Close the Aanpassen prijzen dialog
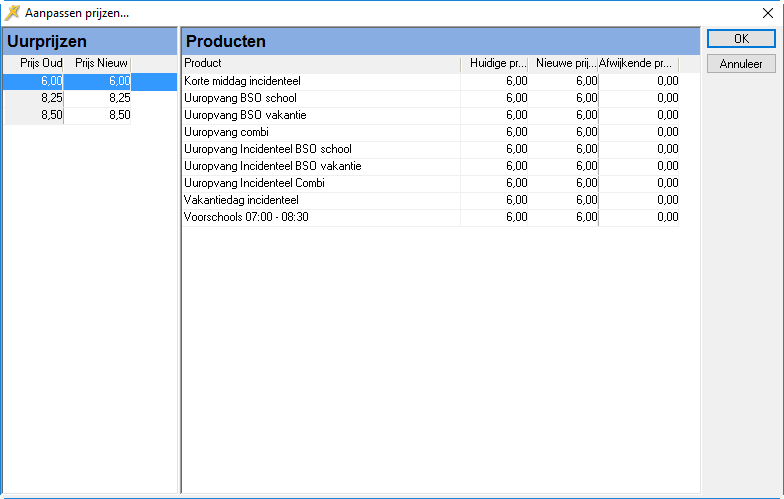784x499 pixels. [767, 13]
